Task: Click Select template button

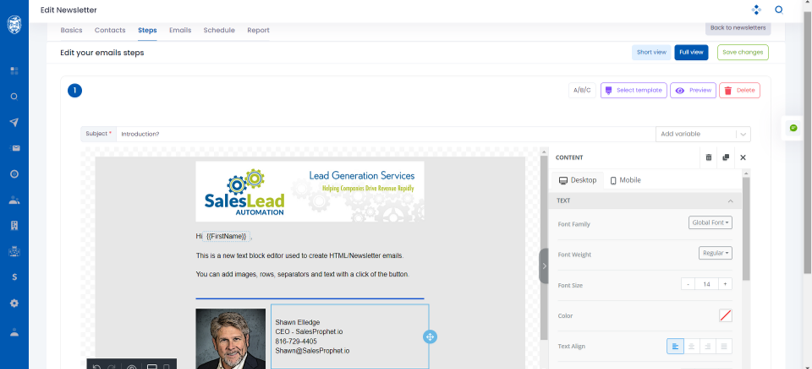Action: click(x=633, y=90)
